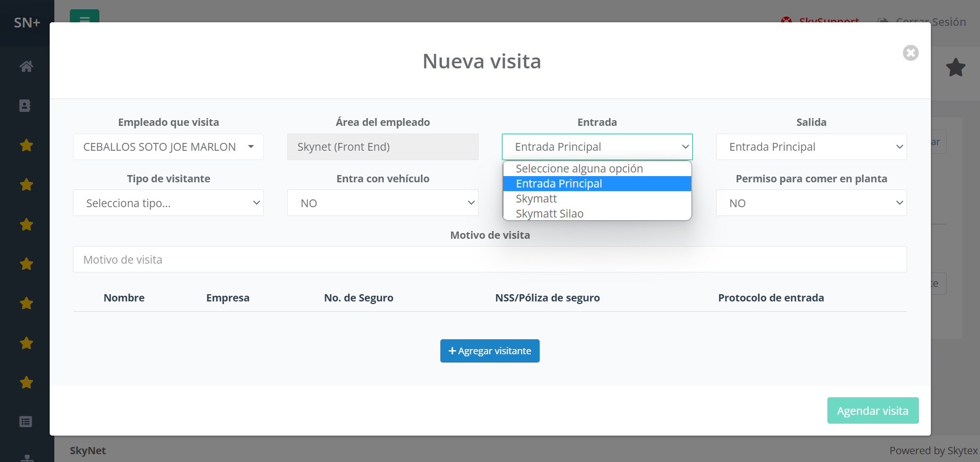Click the SN+ logo
The image size is (980, 462).
[27, 23]
